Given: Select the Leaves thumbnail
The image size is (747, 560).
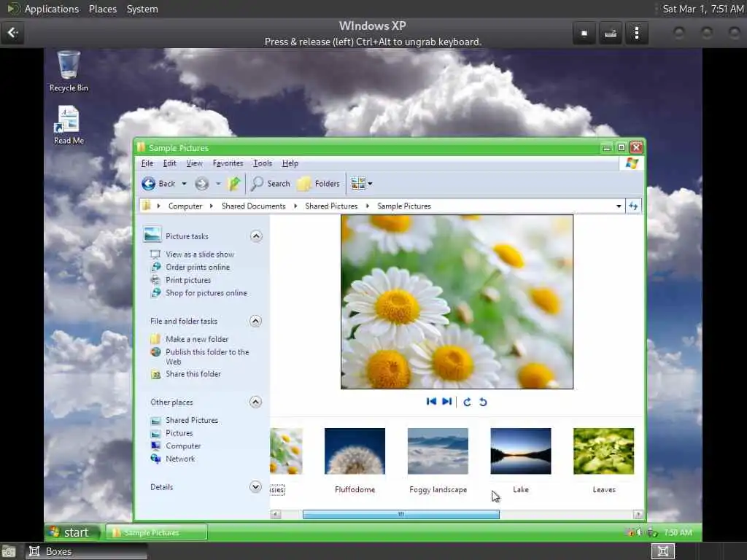Looking at the screenshot, I should (603, 451).
